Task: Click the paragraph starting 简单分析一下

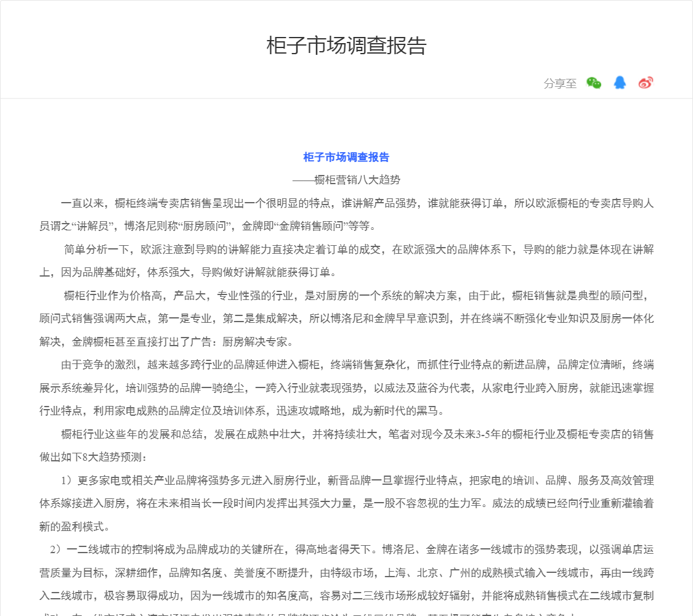Action: click(346, 261)
